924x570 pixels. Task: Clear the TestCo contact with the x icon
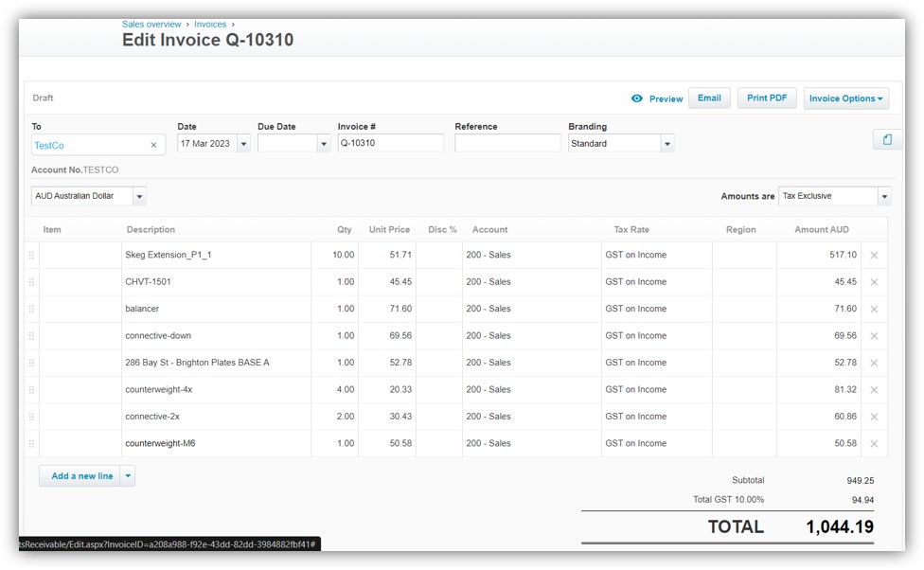pos(152,145)
